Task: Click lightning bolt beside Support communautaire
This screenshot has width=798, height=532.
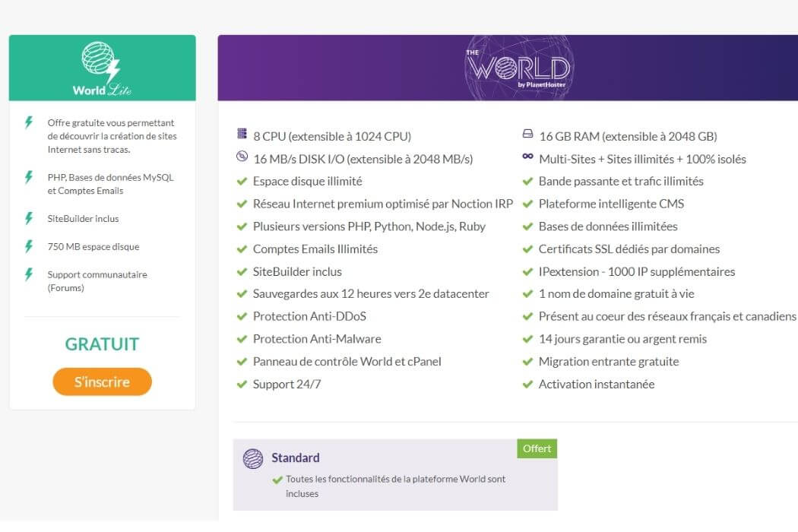Action: 29,274
